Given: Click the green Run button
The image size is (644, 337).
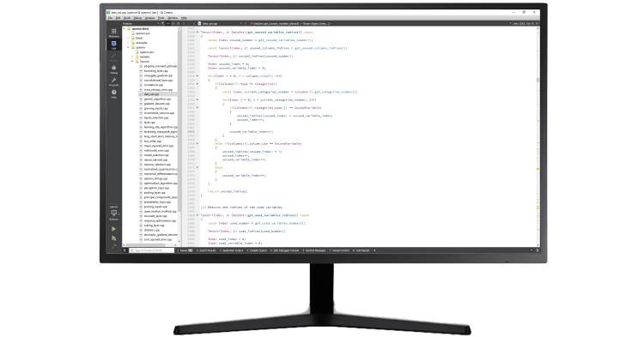Looking at the screenshot, I should pos(113,229).
